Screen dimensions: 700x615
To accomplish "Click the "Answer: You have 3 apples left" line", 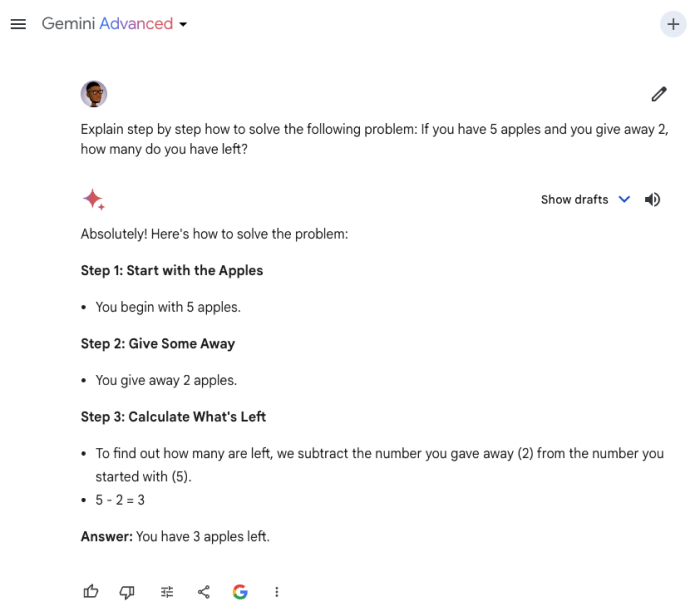I will tap(175, 536).
